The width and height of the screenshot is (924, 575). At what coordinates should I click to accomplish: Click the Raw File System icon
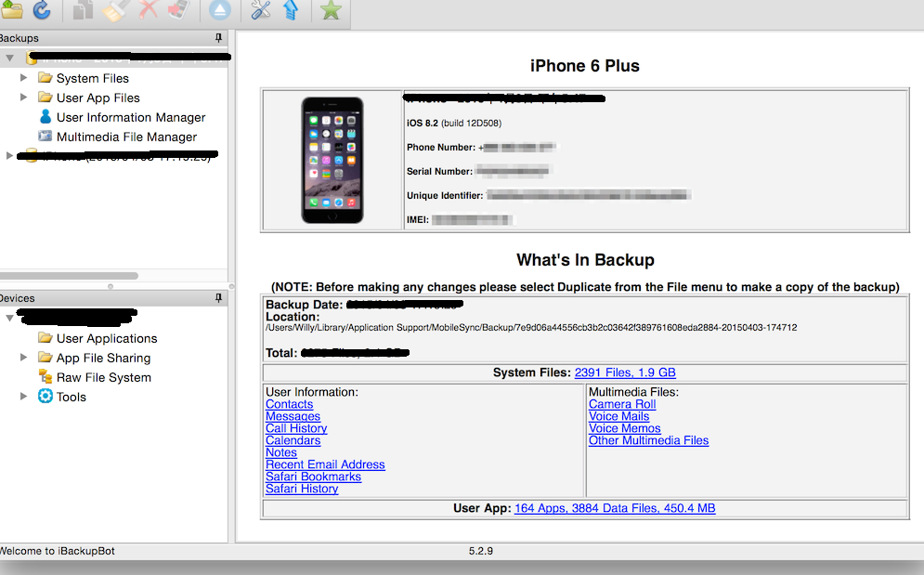(46, 377)
